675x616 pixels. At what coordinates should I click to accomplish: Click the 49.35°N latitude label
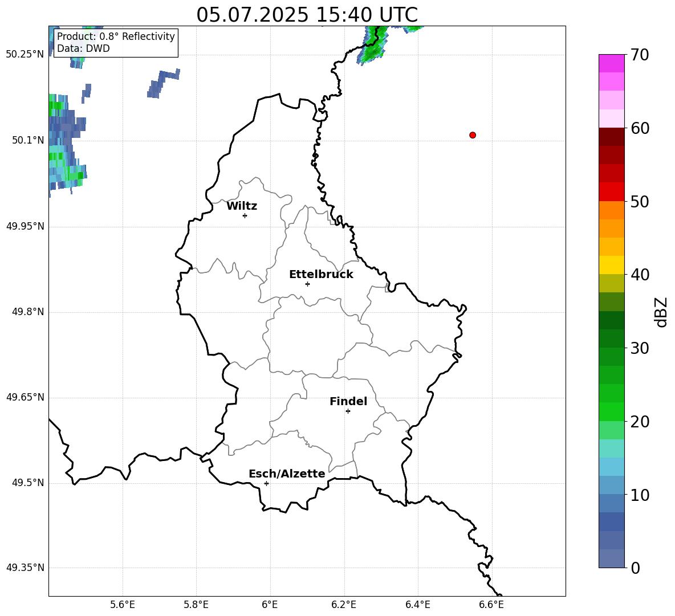25,568
